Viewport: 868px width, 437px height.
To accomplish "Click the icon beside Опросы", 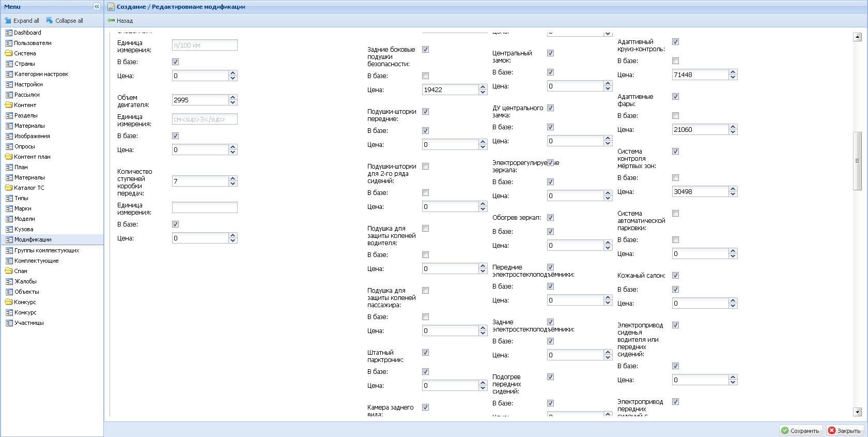I will [x=9, y=146].
